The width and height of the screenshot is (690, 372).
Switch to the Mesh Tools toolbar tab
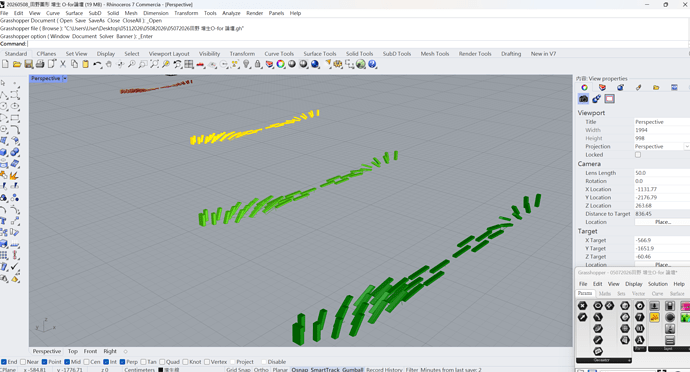coord(435,54)
